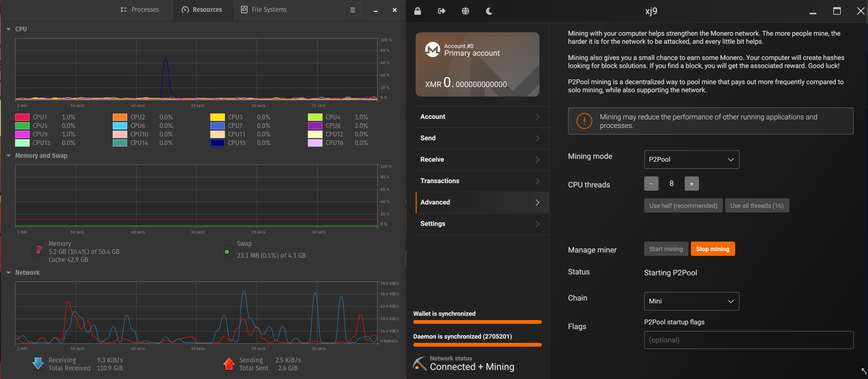
Task: Click the CPU usage graph
Action: tap(197, 69)
